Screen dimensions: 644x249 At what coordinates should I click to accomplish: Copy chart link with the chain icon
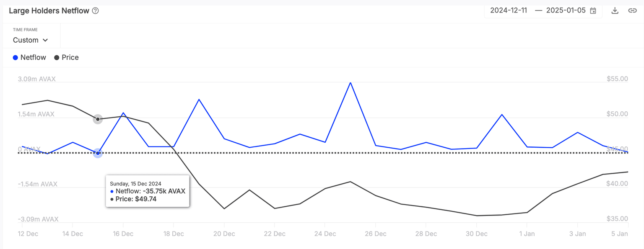tap(632, 11)
